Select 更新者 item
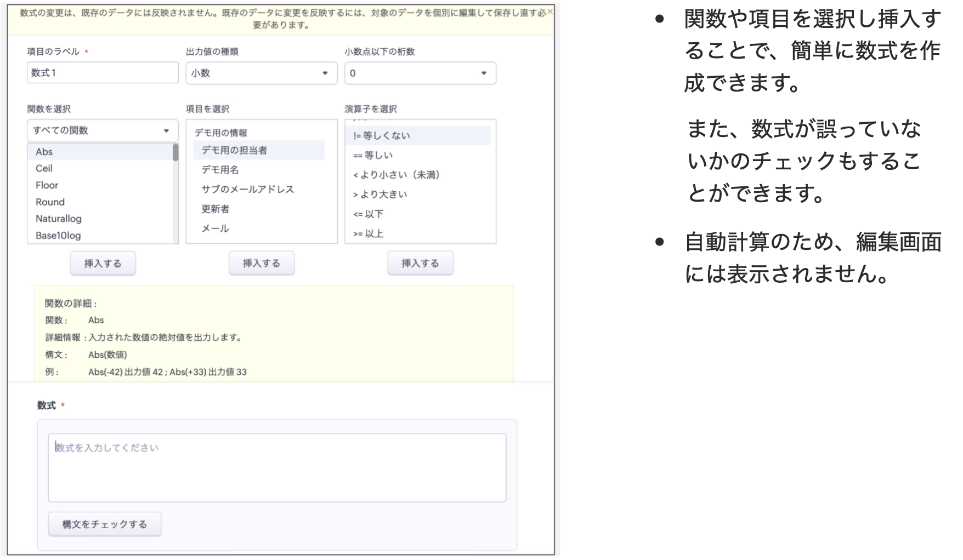 [x=259, y=209]
